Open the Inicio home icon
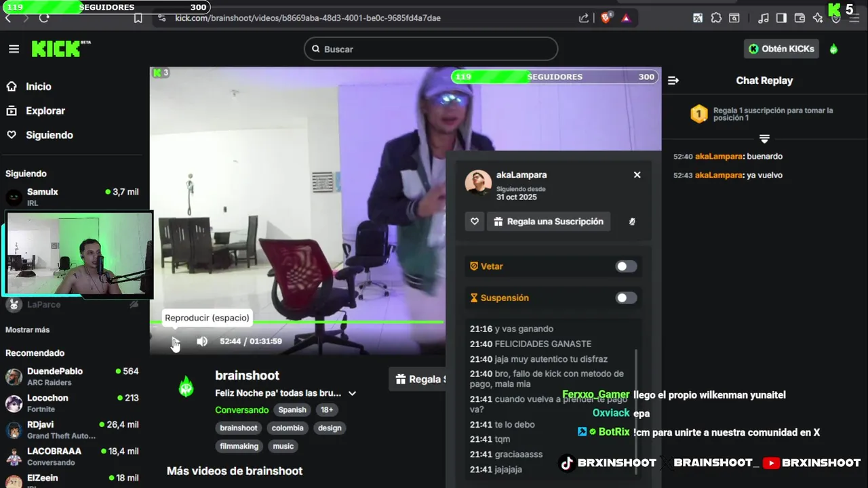This screenshot has width=868, height=488. [x=12, y=86]
